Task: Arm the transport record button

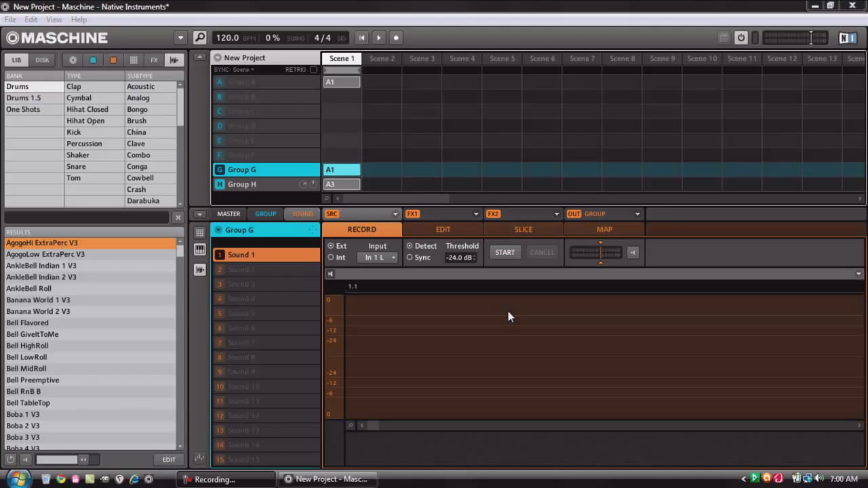Action: (396, 38)
